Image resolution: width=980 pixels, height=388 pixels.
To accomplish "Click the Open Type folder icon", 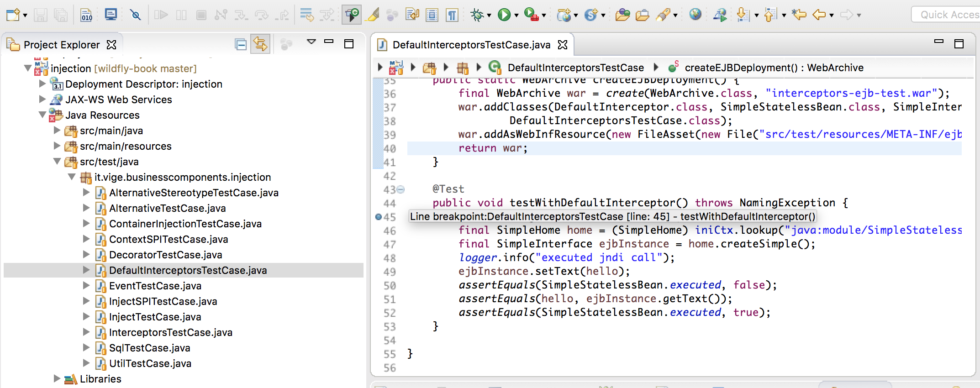I will 622,15.
